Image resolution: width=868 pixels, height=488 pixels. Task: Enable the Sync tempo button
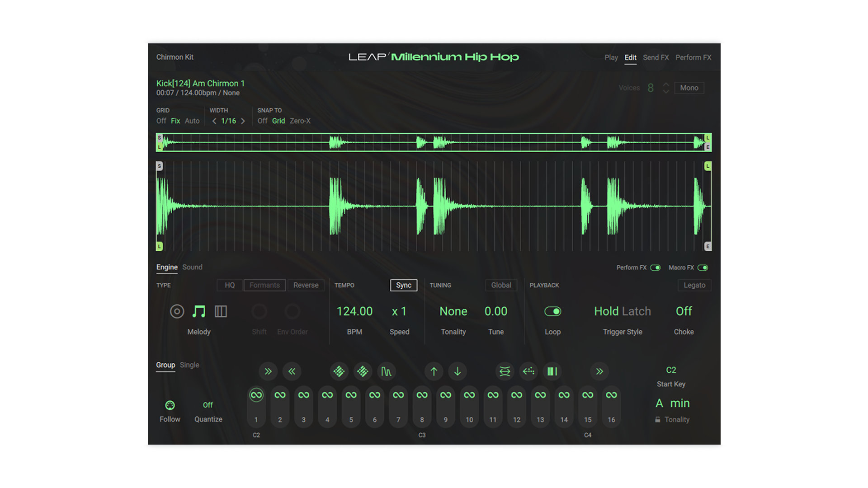[x=403, y=285]
